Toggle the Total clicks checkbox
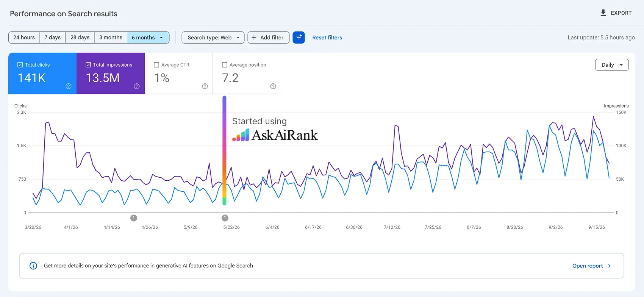This screenshot has width=644, height=297. (x=20, y=65)
